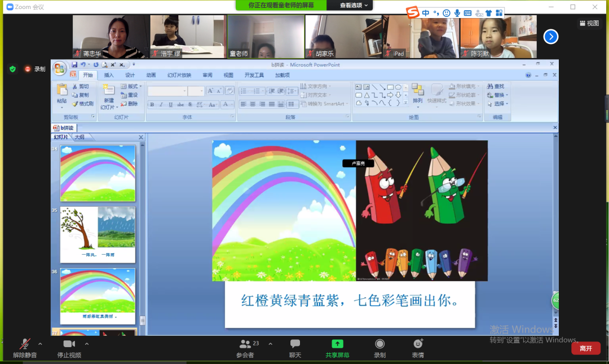Open PowerPoint help icon
The height and width of the screenshot is (364, 609).
tap(528, 76)
